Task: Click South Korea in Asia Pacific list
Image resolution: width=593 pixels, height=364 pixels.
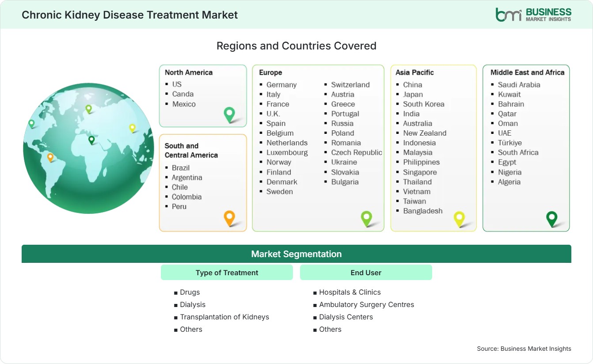Action: [x=424, y=104]
